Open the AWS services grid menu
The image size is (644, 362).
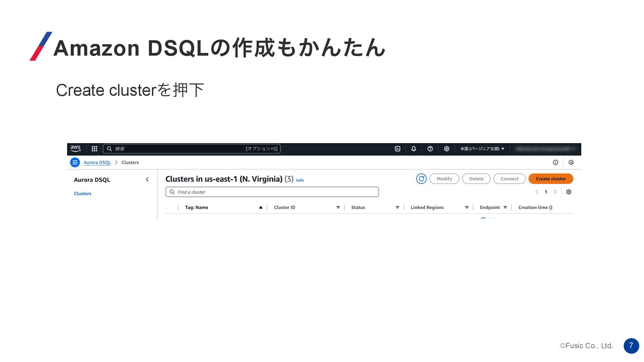[95, 149]
